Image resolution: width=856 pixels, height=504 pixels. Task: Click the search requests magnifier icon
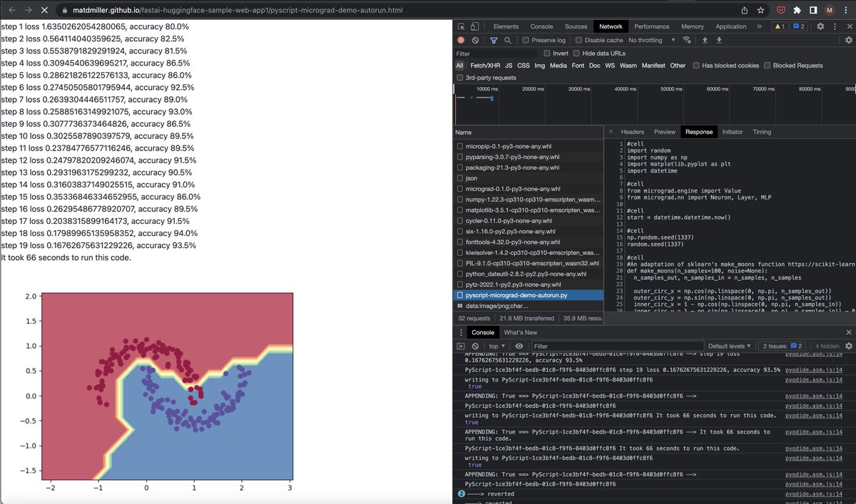click(x=506, y=40)
